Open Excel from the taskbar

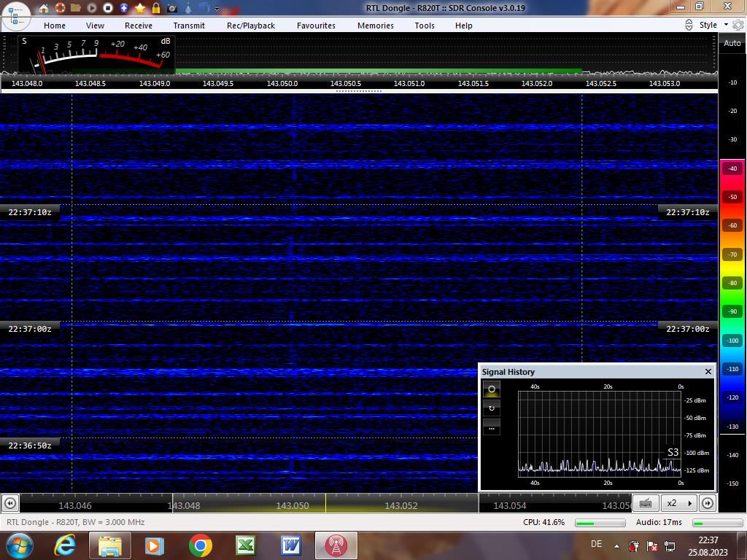coord(246,545)
